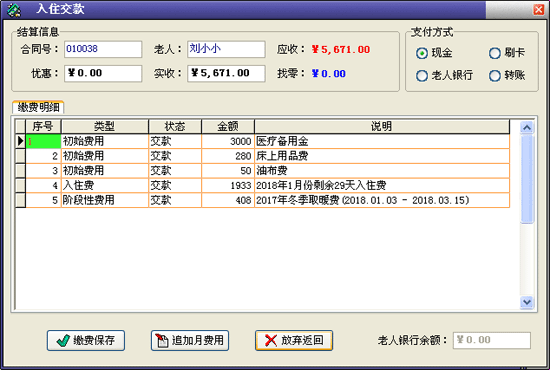This screenshot has height=370, width=550.
Task: Click the vertical scrollbar thumb
Action: point(527,179)
